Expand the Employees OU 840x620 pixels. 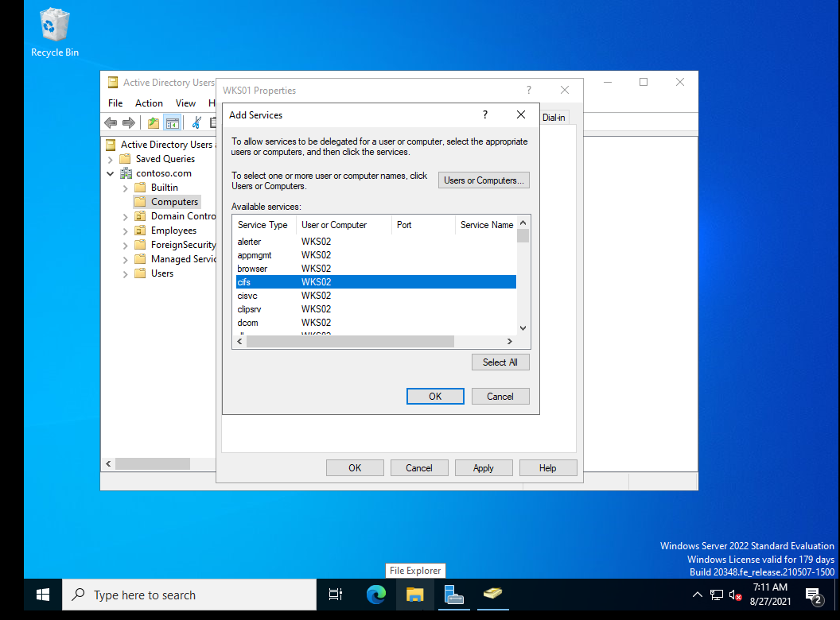point(126,231)
